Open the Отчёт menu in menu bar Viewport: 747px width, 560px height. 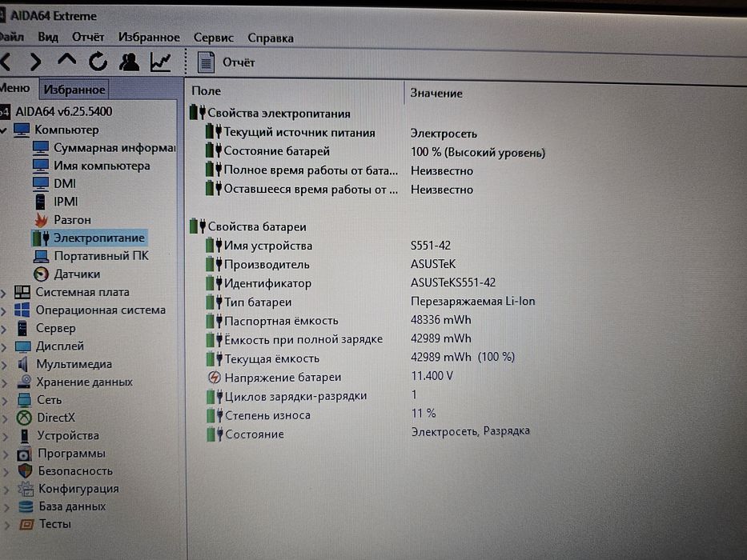point(88,37)
